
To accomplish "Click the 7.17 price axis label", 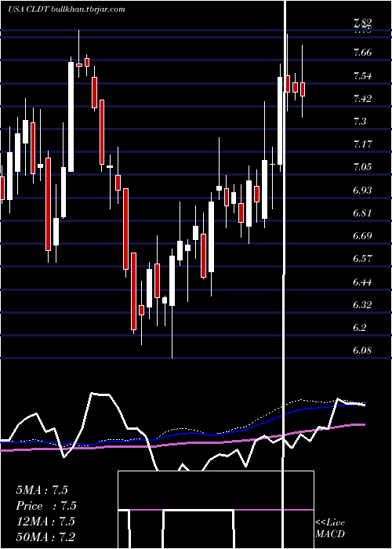I will [x=362, y=144].
